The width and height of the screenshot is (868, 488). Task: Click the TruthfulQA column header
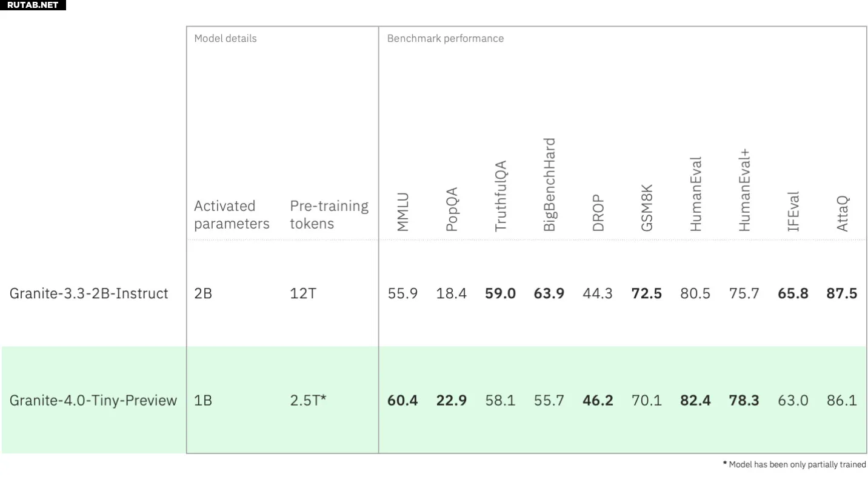[501, 196]
